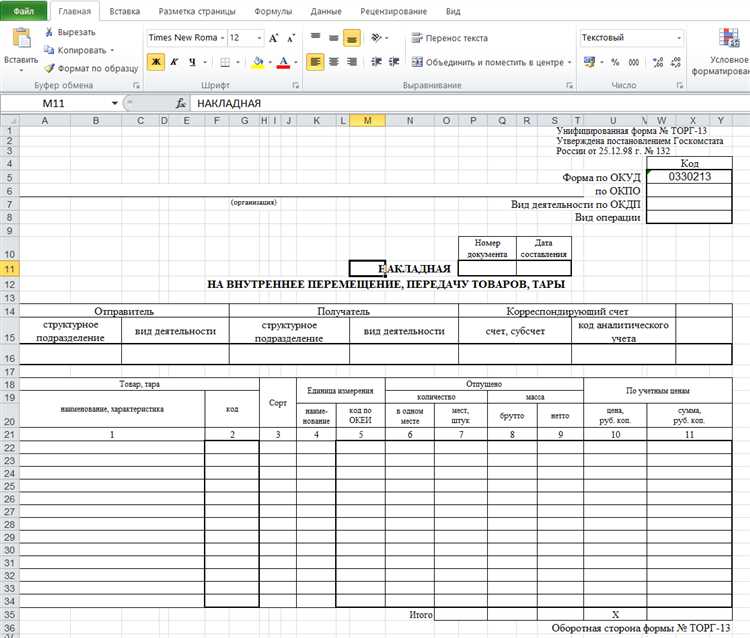Toggle italic (К) formatting
Screen dimensions: 750x638
click(176, 62)
